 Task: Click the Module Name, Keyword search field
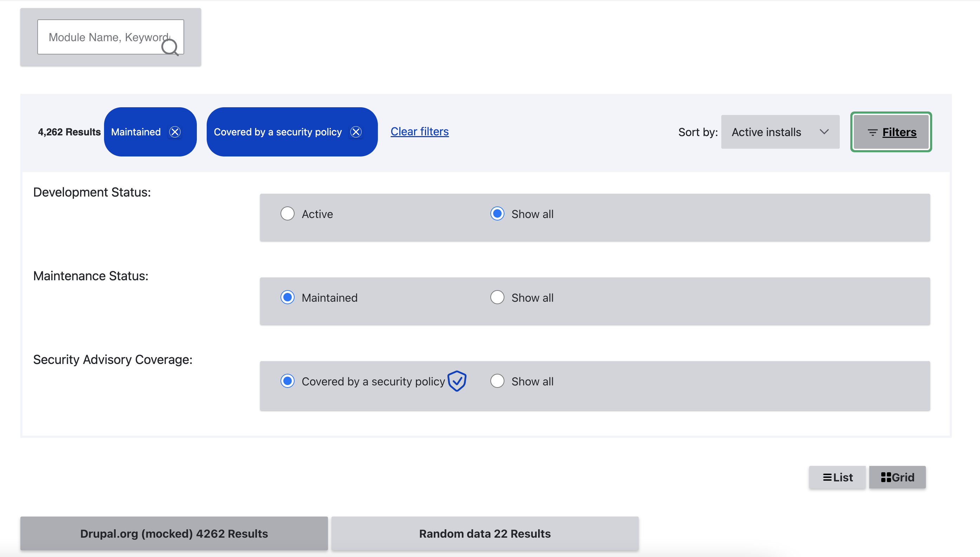tap(107, 37)
